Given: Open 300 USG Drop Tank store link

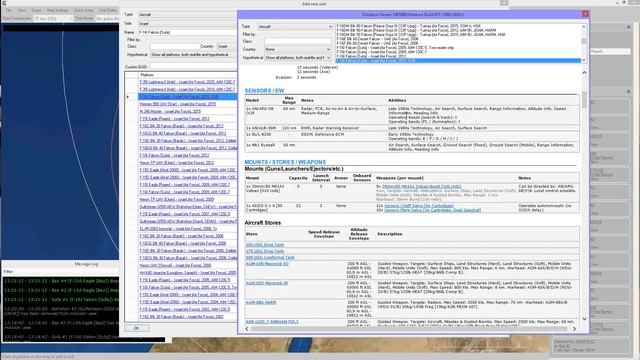Looking at the screenshot, I should (264, 245).
